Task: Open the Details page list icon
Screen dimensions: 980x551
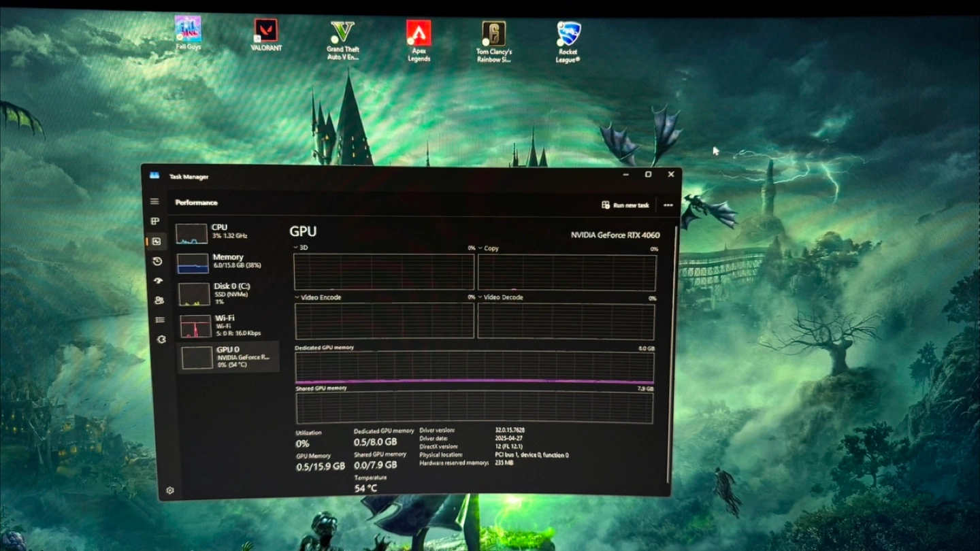Action: pos(160,320)
